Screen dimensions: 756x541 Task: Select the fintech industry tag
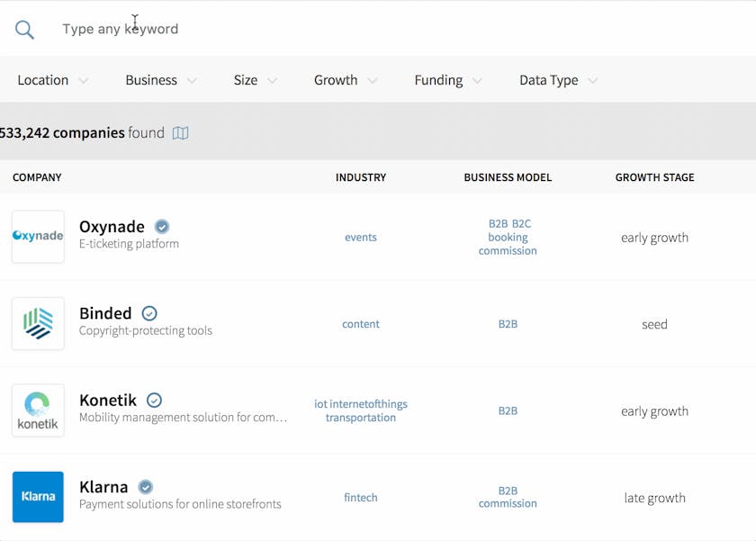[x=361, y=498]
